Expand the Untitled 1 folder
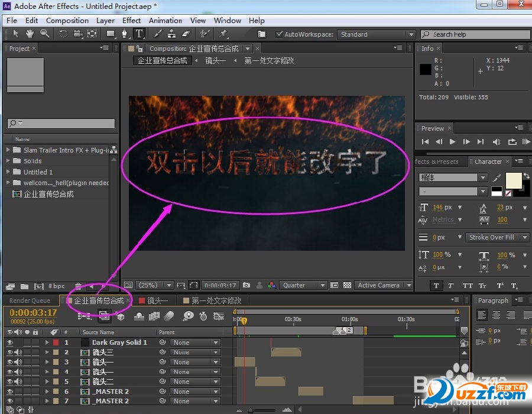Viewport: 532px width, 414px height. tap(8, 172)
